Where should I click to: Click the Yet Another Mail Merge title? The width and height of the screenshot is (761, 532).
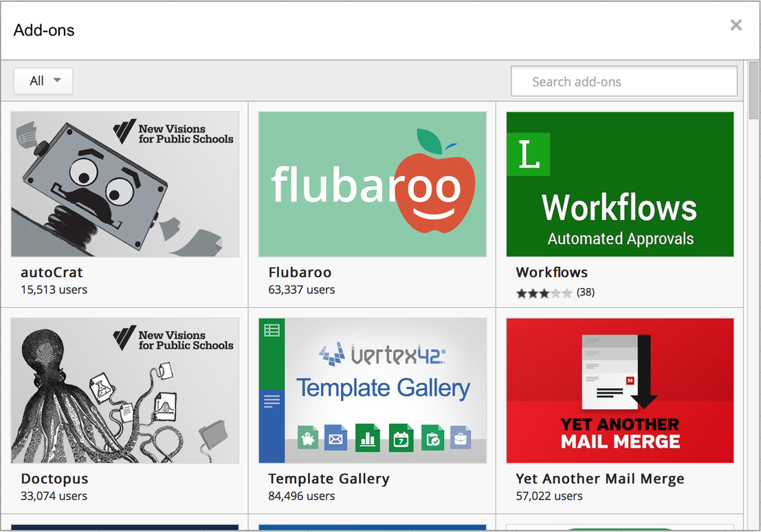tap(600, 478)
